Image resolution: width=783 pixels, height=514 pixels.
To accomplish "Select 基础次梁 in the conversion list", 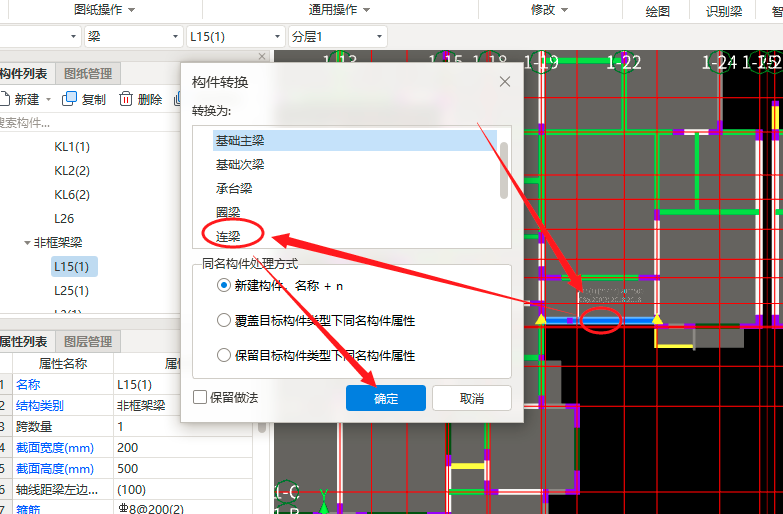I will point(240,164).
